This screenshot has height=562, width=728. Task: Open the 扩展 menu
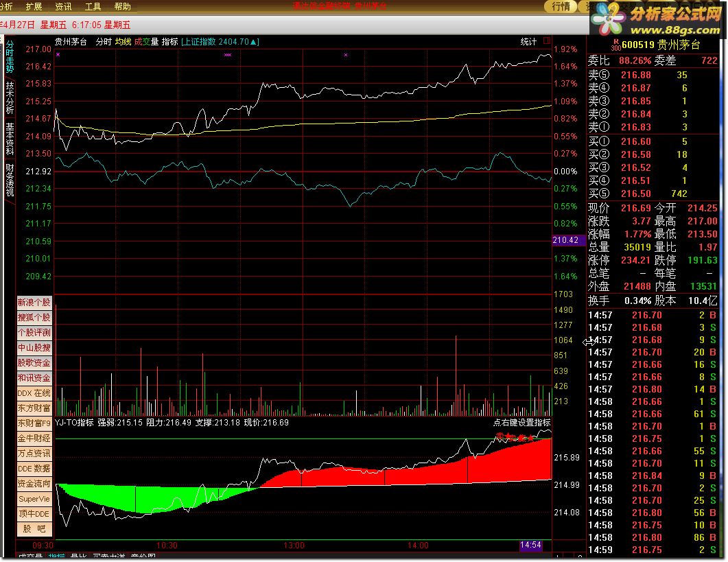coord(34,6)
